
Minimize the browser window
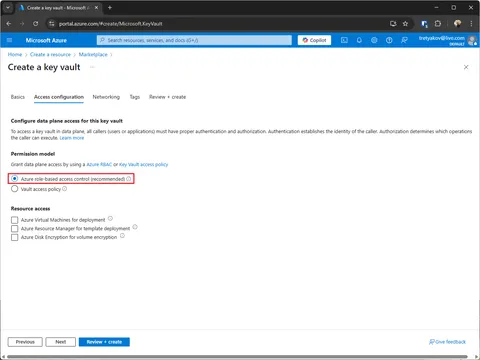click(x=437, y=7)
